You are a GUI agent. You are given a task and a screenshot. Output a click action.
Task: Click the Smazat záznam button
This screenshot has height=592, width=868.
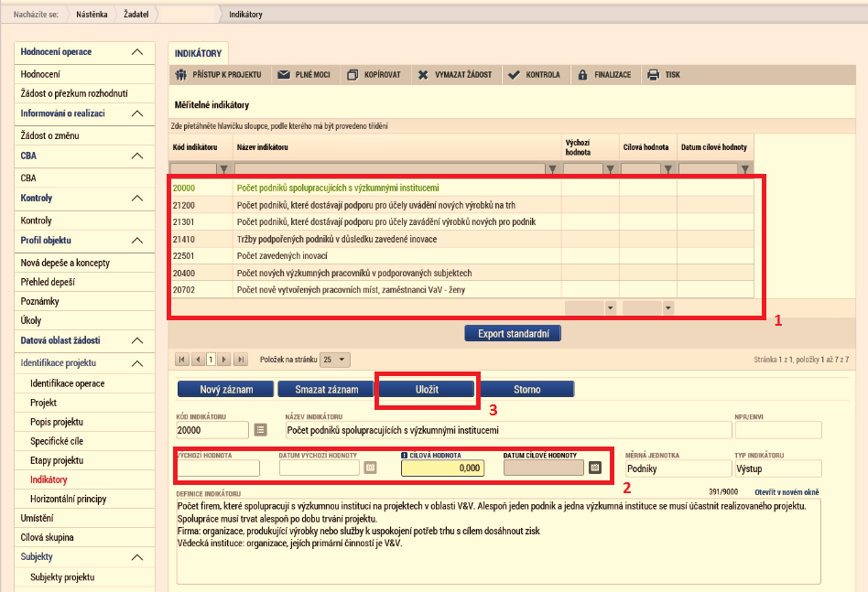coord(326,390)
